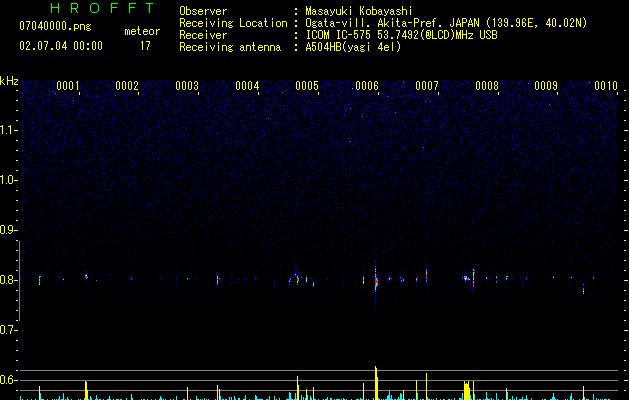Click the kHz axis unit label
This screenshot has width=629, height=400.
(x=9, y=81)
